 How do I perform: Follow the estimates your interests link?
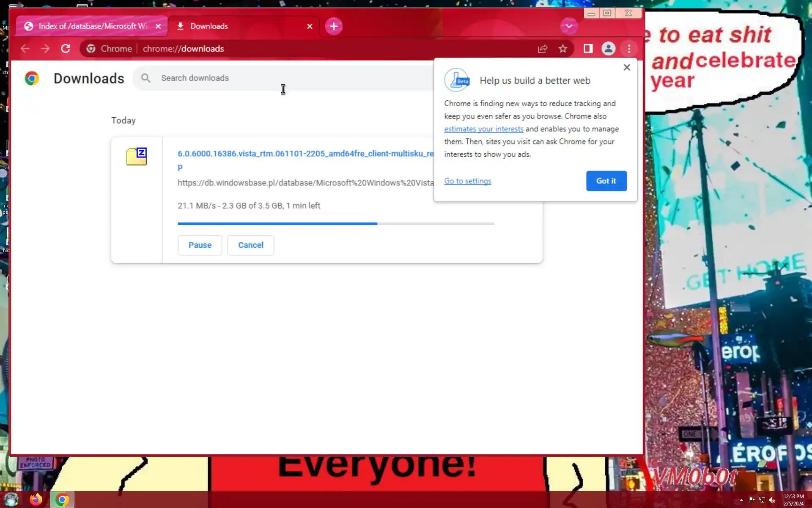click(483, 129)
